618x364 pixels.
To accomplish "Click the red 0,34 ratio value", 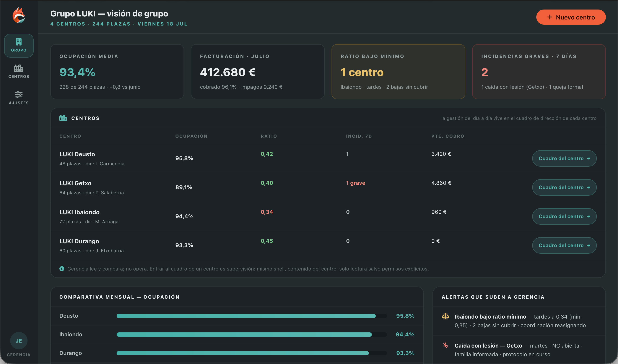I will (267, 212).
